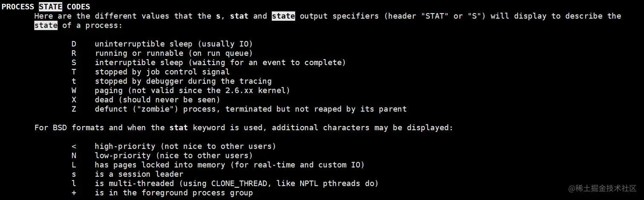This screenshot has width=644, height=200.
Task: Click the + foreground process group symbol
Action: pyautogui.click(x=74, y=193)
